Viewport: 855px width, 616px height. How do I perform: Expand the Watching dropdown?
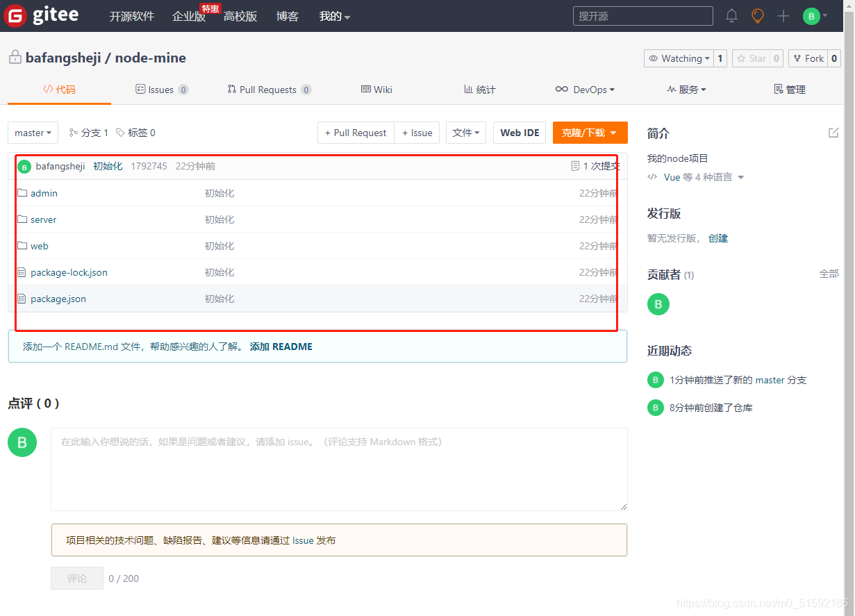point(679,58)
